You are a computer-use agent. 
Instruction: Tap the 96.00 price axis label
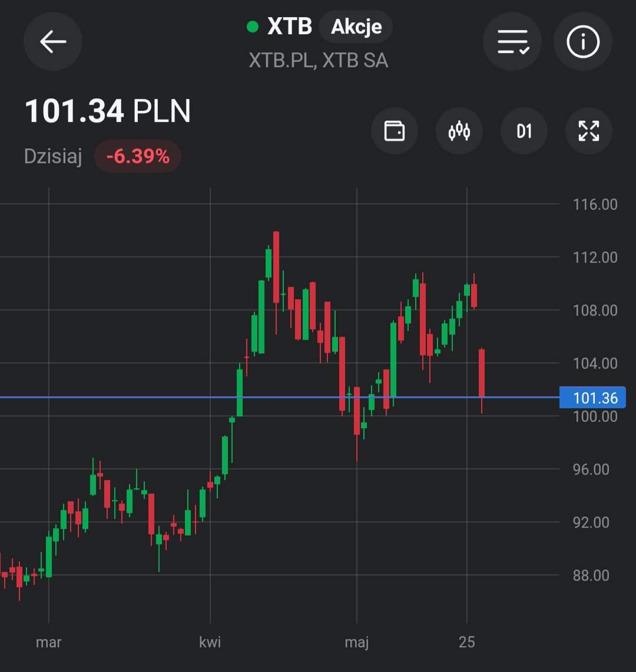pos(591,469)
